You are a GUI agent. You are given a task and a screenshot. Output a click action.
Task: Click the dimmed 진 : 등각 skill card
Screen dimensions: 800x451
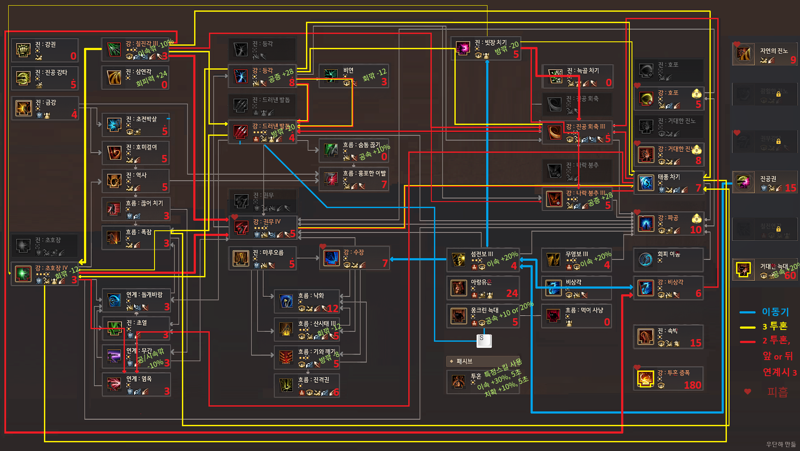[262, 50]
